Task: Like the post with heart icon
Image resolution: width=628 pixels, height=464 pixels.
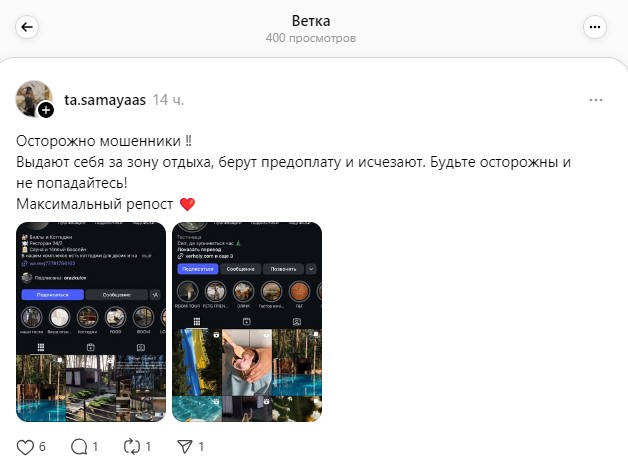Action: 25,447
